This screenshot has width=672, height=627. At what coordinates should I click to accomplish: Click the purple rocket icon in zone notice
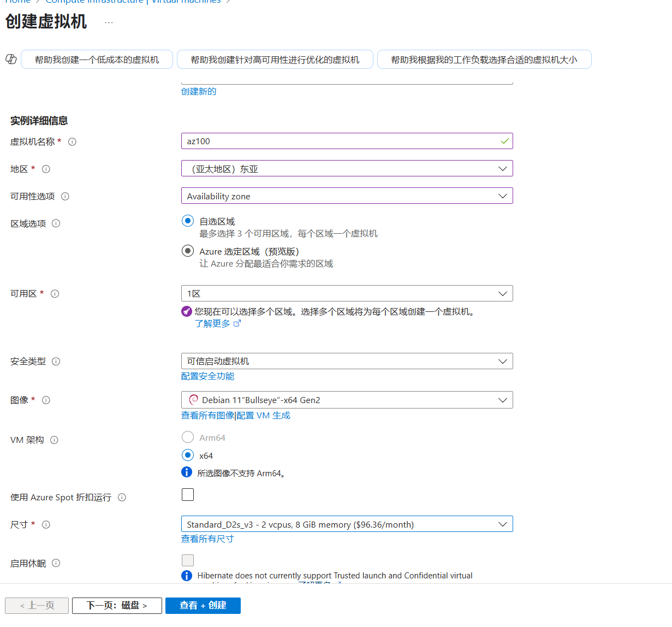pos(187,311)
